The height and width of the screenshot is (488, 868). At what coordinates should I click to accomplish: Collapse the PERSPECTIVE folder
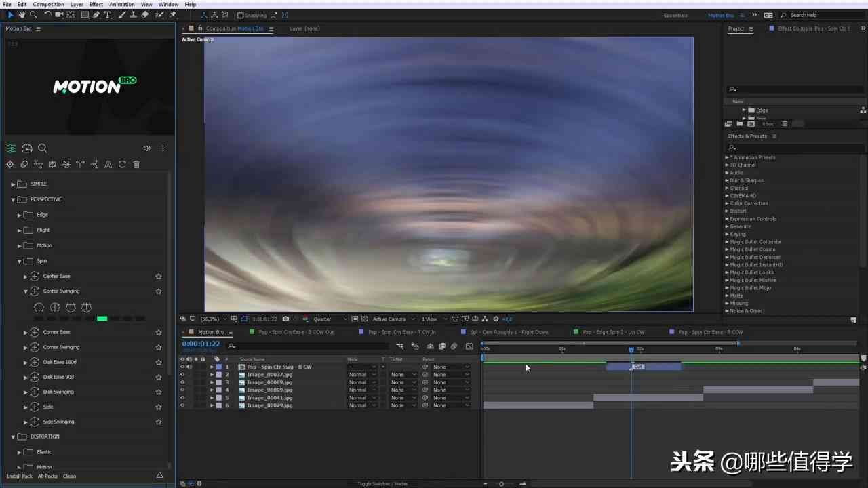[12, 199]
